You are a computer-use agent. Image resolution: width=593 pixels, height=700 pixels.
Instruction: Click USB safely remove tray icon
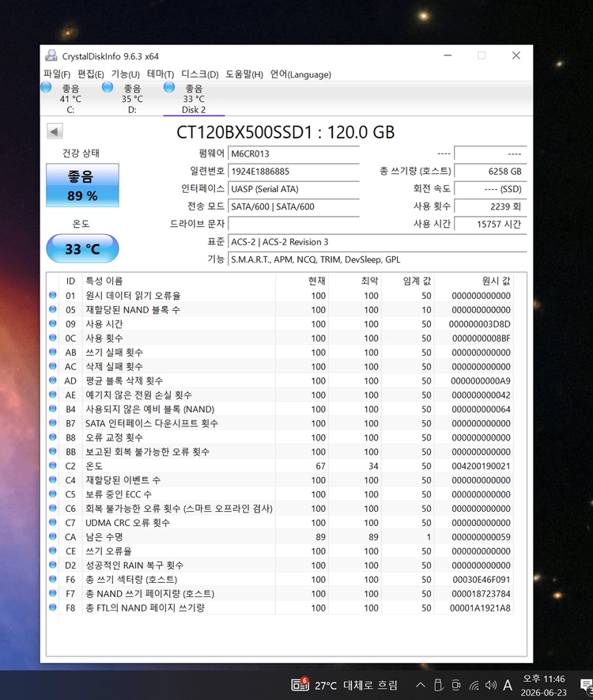(438, 685)
